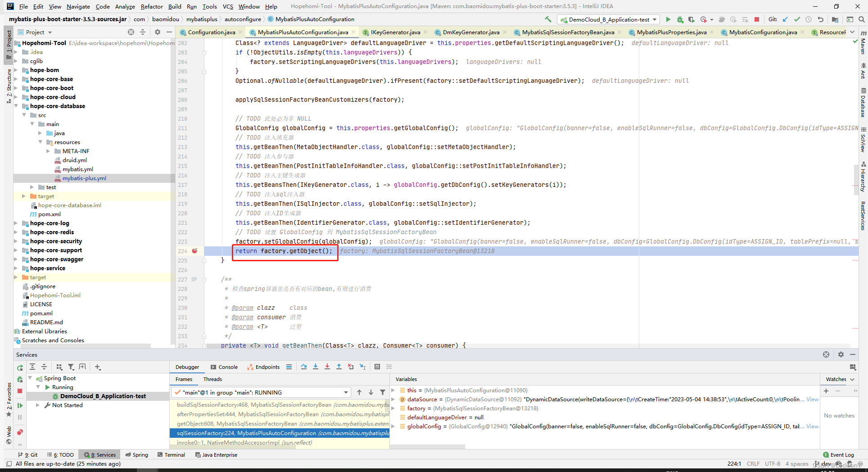The width and height of the screenshot is (868, 472).
Task: Toggle Mute Breakpoints icon in debug side strip
Action: (20, 432)
